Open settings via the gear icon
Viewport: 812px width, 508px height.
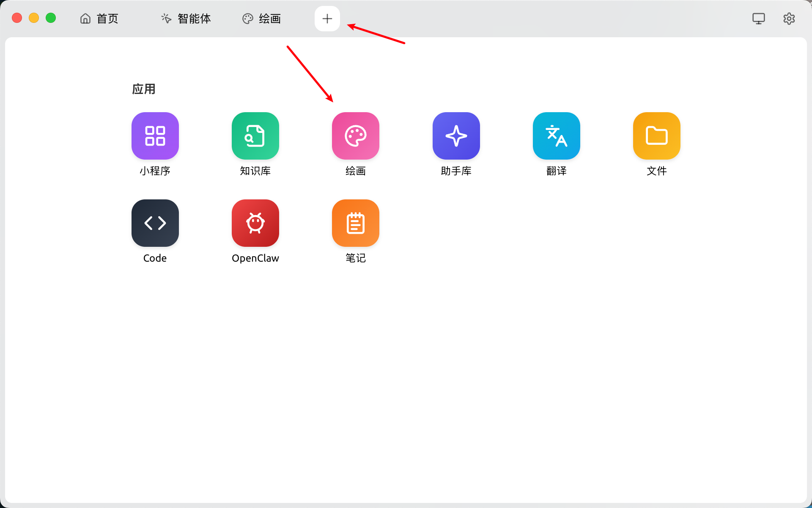tap(789, 19)
